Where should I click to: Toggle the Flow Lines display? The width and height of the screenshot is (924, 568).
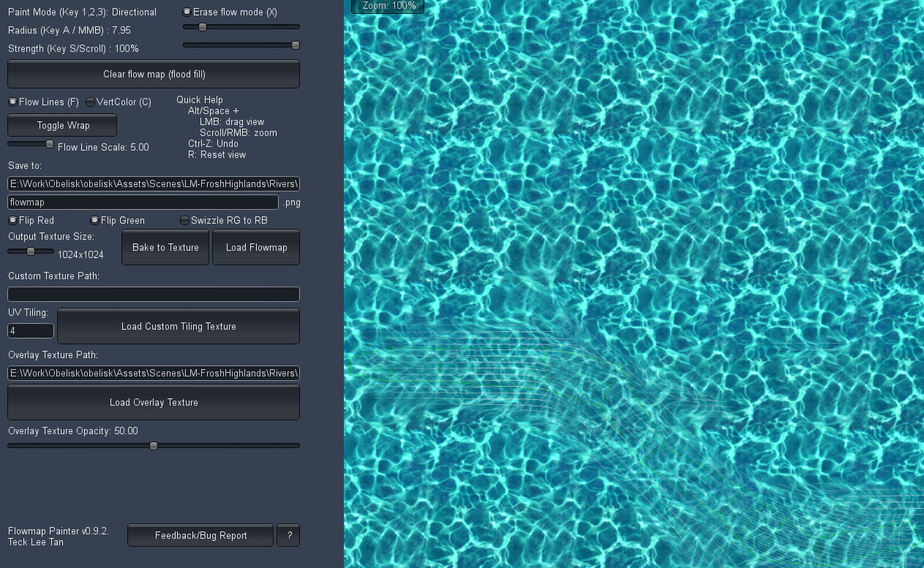pyautogui.click(x=12, y=102)
